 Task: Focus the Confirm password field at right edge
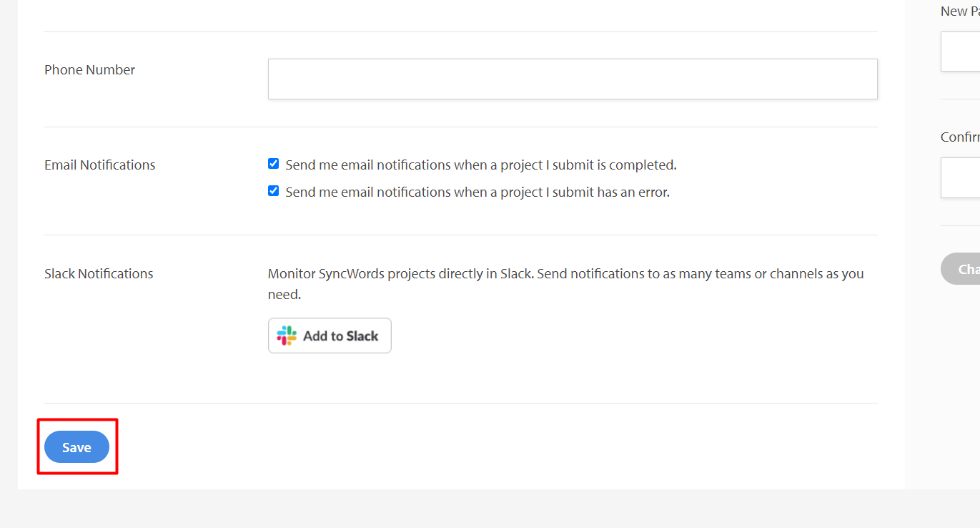pos(960,177)
